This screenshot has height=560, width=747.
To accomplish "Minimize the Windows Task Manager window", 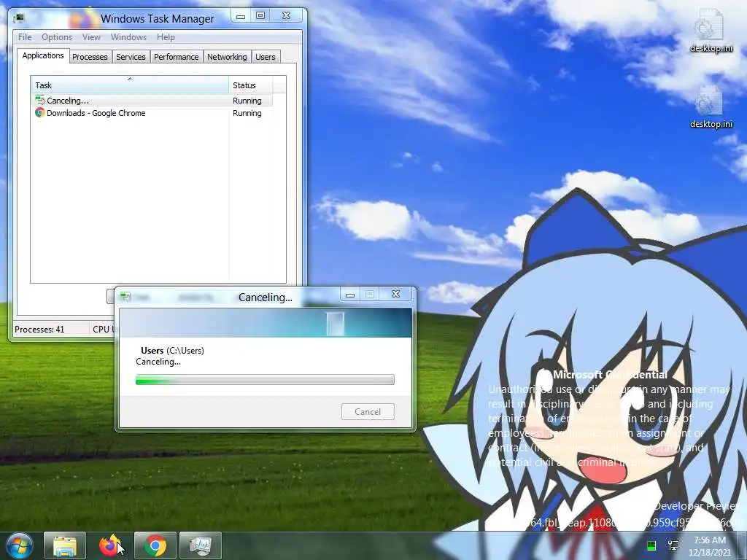I will pyautogui.click(x=241, y=16).
